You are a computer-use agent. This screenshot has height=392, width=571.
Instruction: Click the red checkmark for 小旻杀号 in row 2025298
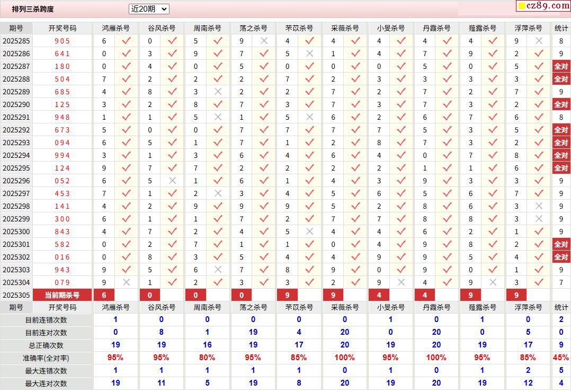[x=402, y=206]
